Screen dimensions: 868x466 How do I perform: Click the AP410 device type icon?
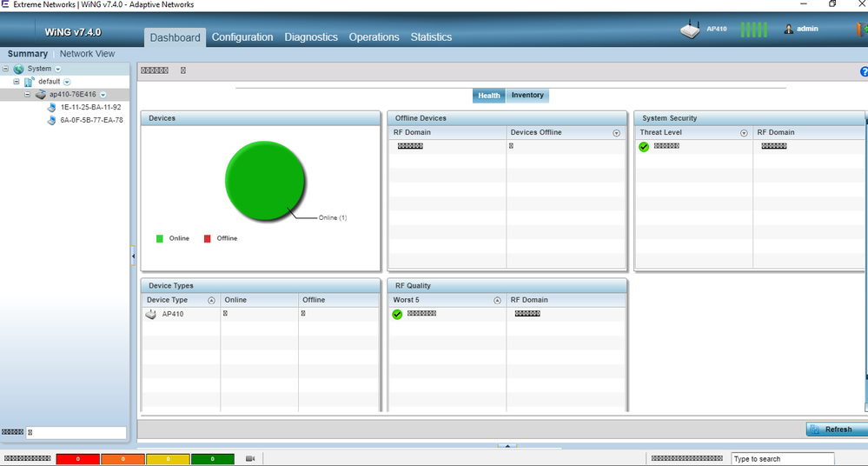pos(150,314)
